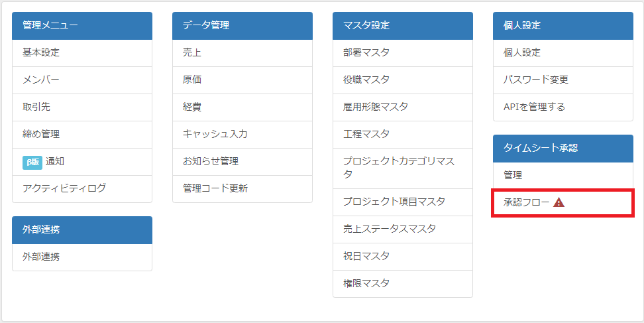Screen dimensions: 644x323
Task: Open アクティビティログ
Action: [x=82, y=188]
